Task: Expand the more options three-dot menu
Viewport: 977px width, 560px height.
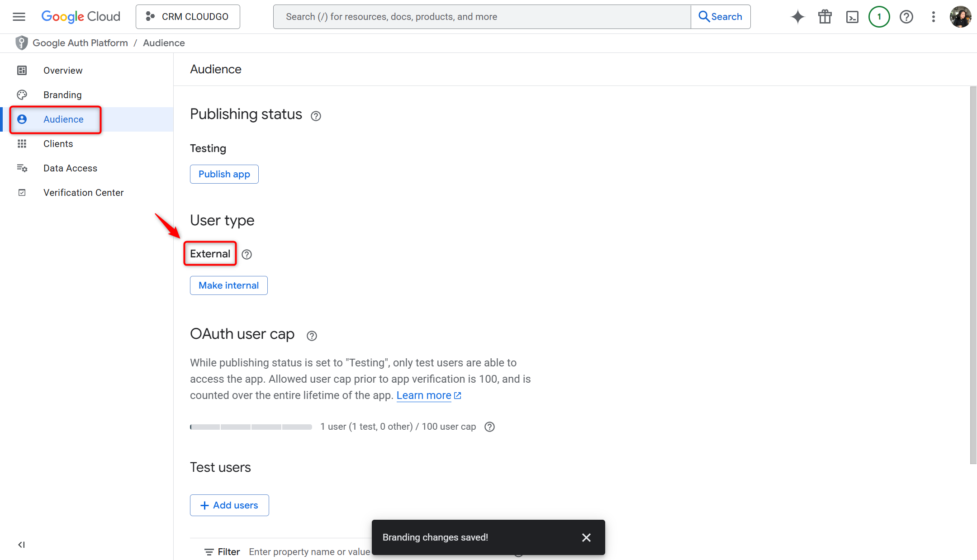Action: pos(933,16)
